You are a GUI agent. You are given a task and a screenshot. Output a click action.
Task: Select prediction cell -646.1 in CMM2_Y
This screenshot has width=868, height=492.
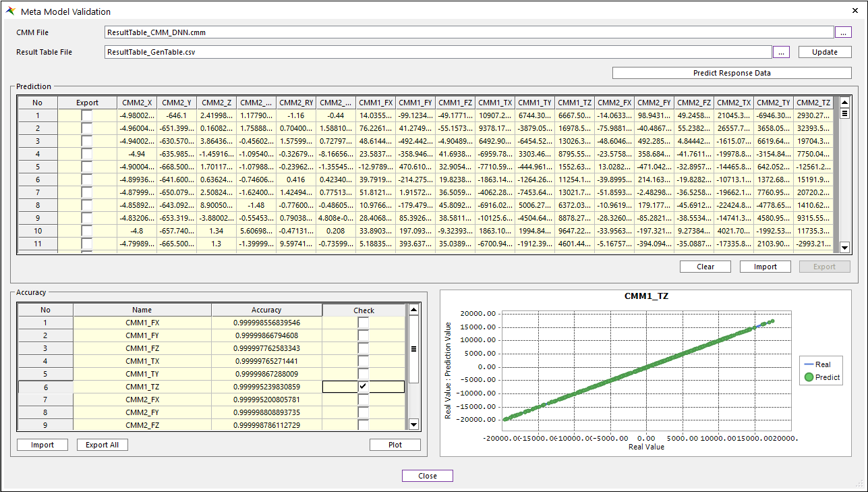(176, 115)
